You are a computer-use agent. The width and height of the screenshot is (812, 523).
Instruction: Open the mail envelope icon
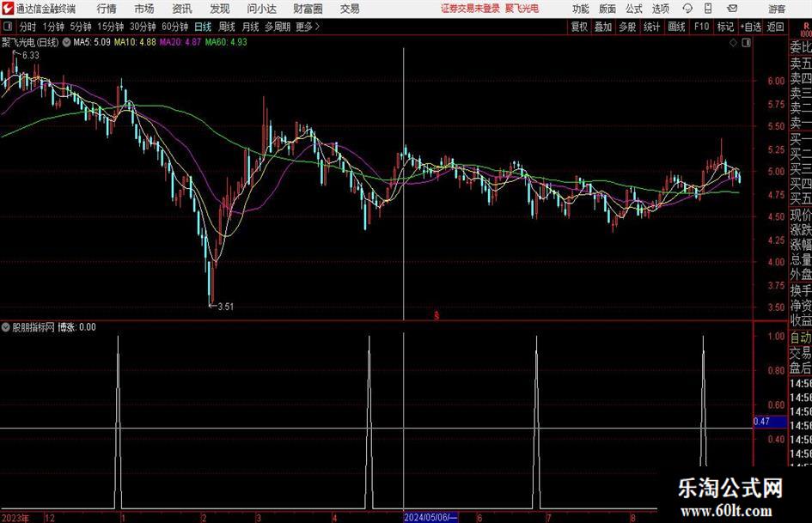click(732, 9)
